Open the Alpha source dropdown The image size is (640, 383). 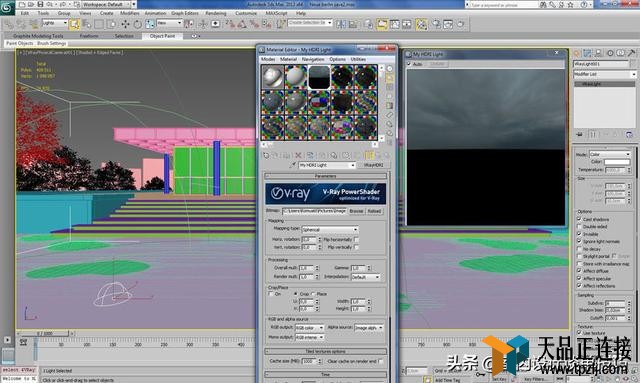click(x=369, y=327)
